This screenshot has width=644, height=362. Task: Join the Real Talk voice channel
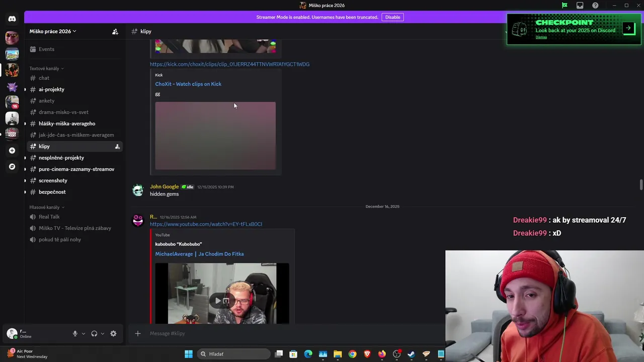(74, 217)
